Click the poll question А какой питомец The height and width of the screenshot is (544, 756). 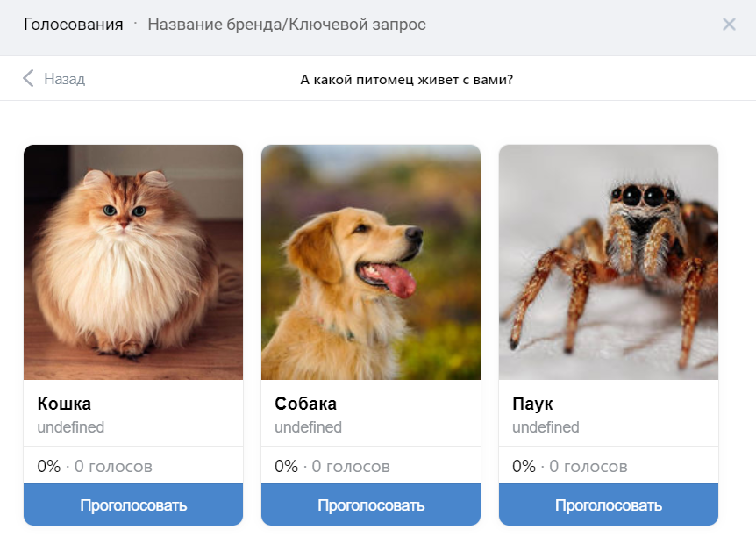coord(406,80)
